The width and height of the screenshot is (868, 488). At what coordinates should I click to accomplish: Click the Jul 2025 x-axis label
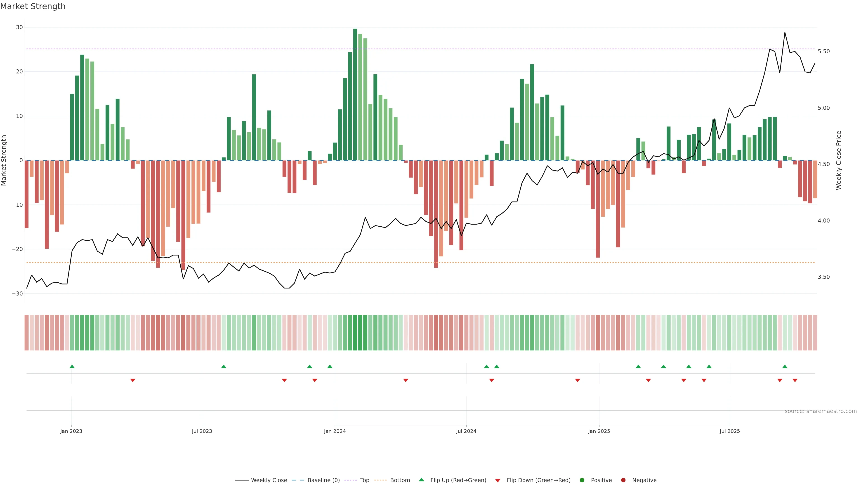pos(729,431)
